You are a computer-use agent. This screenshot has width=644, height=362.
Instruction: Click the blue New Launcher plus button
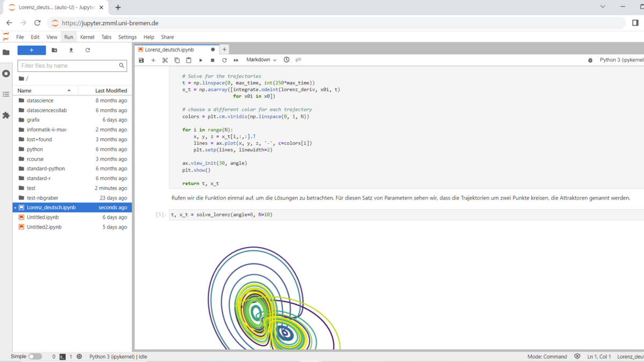tap(32, 50)
